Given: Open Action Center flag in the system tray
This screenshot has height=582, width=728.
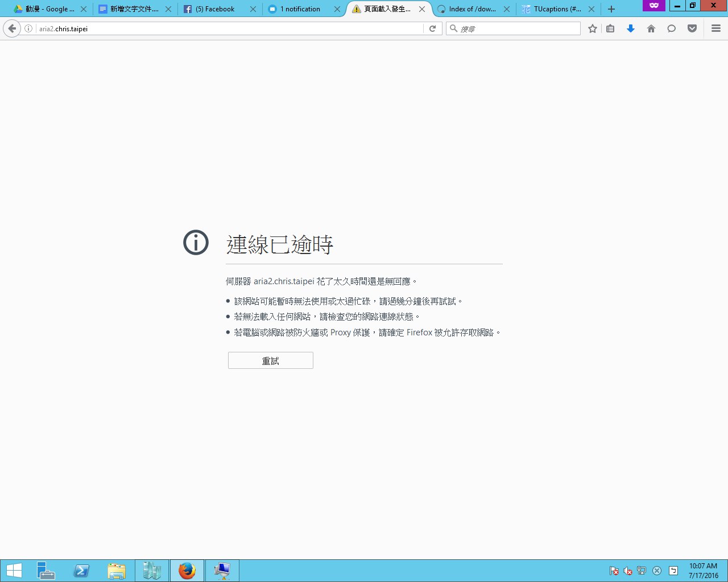Looking at the screenshot, I should point(614,571).
